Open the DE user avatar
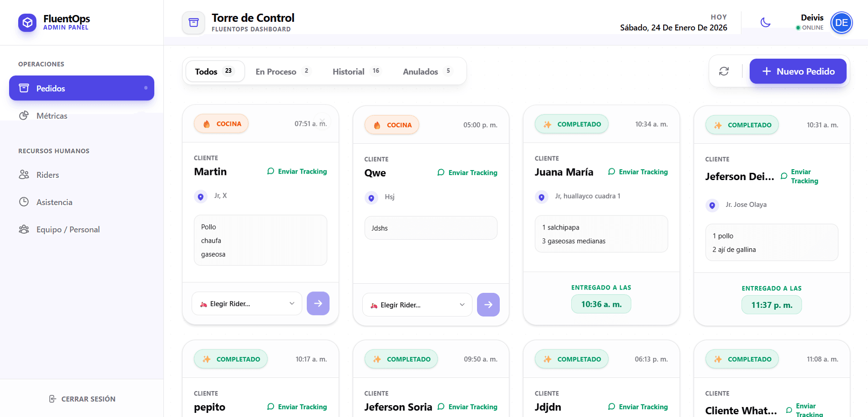Image resolution: width=868 pixels, height=417 pixels. click(841, 23)
